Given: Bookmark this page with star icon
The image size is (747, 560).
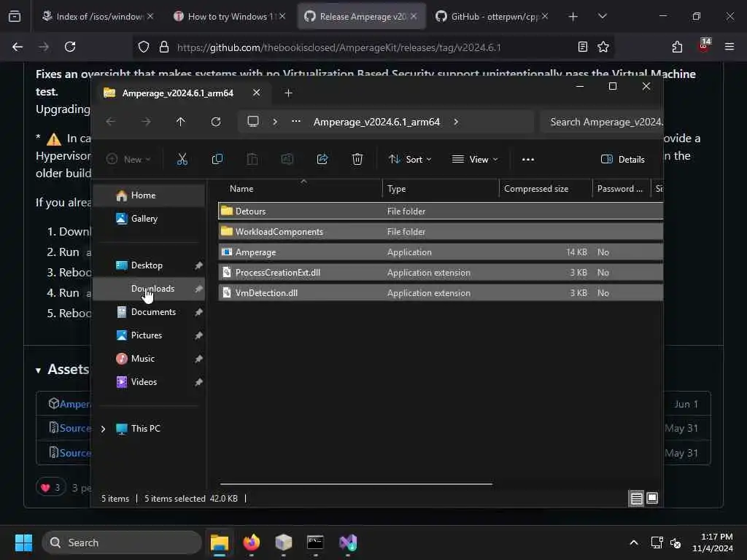Looking at the screenshot, I should coord(603,47).
